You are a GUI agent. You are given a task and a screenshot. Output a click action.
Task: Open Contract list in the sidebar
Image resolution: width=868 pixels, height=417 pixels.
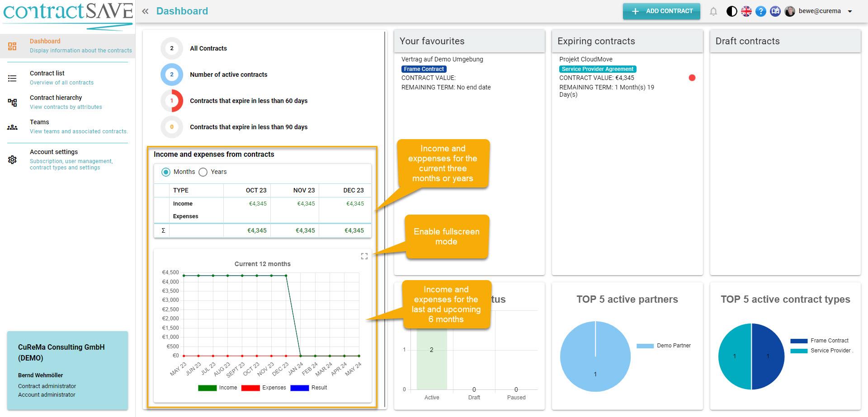pos(68,78)
